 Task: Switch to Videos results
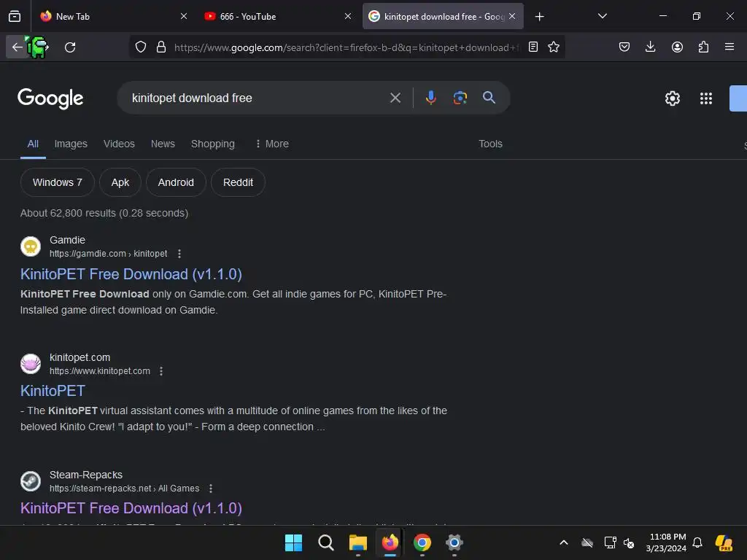click(119, 144)
